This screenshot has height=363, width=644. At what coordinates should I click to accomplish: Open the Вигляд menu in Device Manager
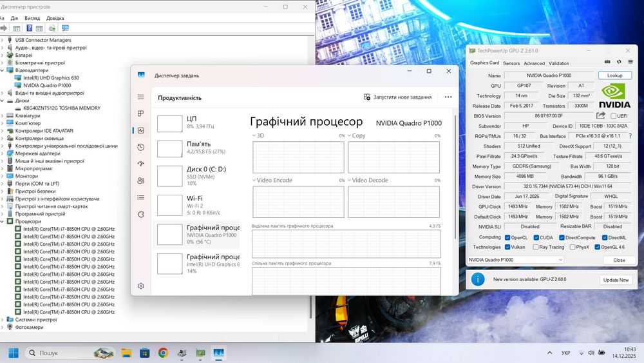point(32,18)
